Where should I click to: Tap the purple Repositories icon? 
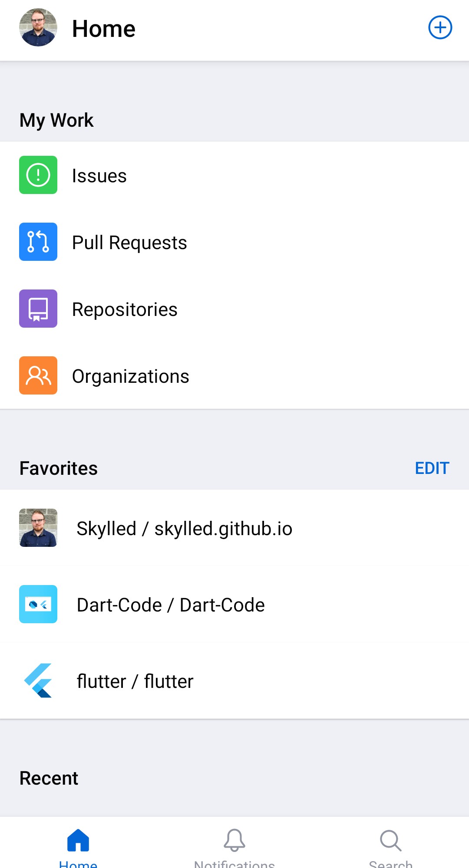pos(38,309)
